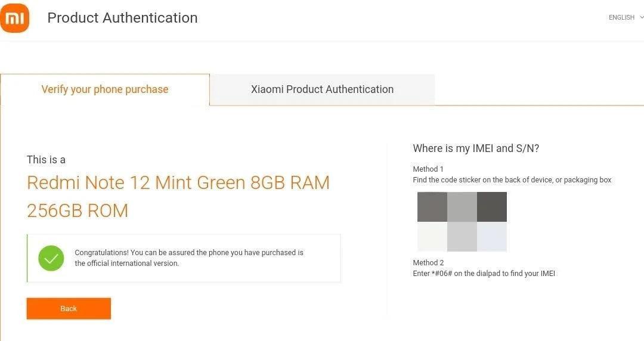Select the Verify your phone purchase tab
This screenshot has width=644, height=341.
[x=105, y=89]
